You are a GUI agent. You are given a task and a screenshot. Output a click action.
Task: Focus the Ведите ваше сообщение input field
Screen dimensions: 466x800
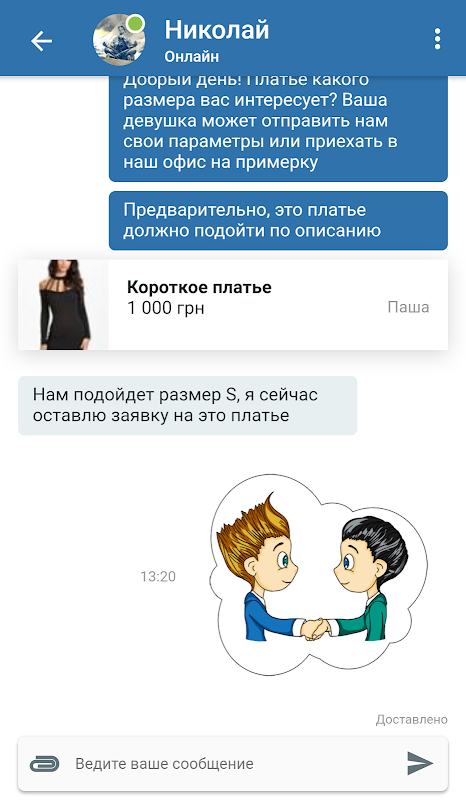tap(233, 763)
